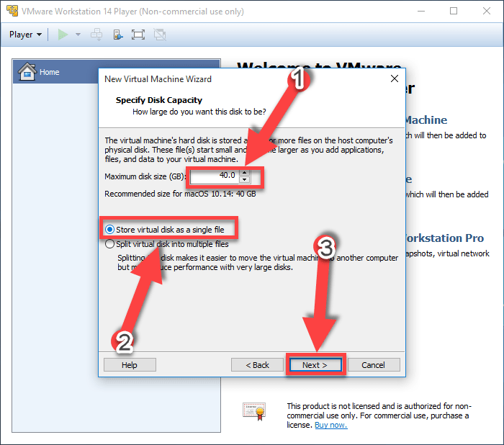
Task: Select Store virtual disk as a single file
Action: [110, 230]
